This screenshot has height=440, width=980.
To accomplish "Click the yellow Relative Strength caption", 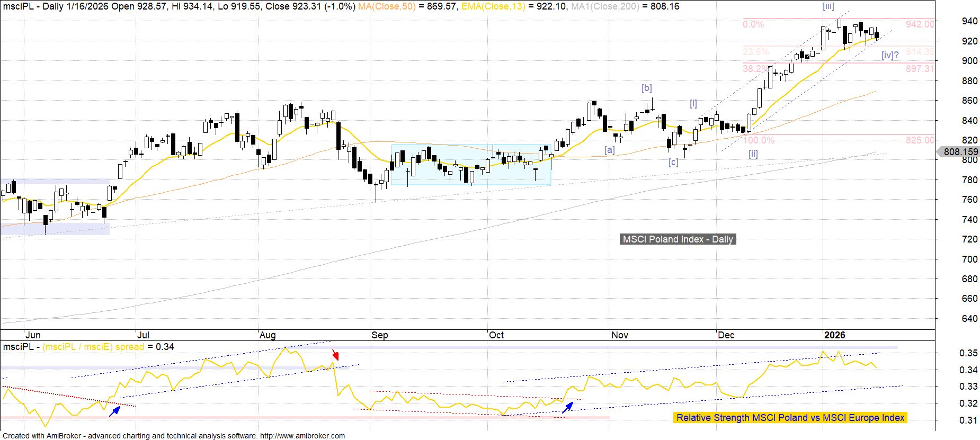I will tap(790, 418).
